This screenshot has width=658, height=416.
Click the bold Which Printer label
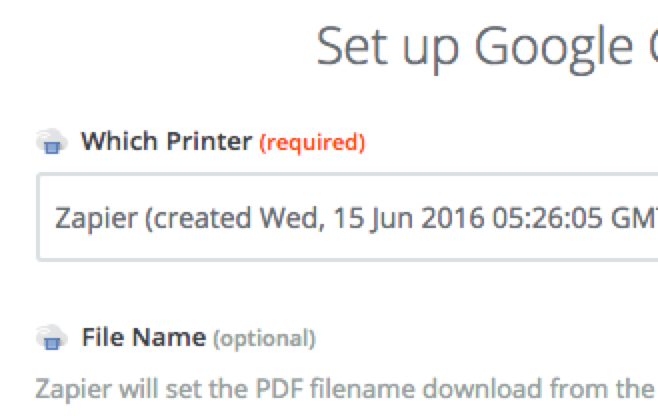tap(167, 141)
